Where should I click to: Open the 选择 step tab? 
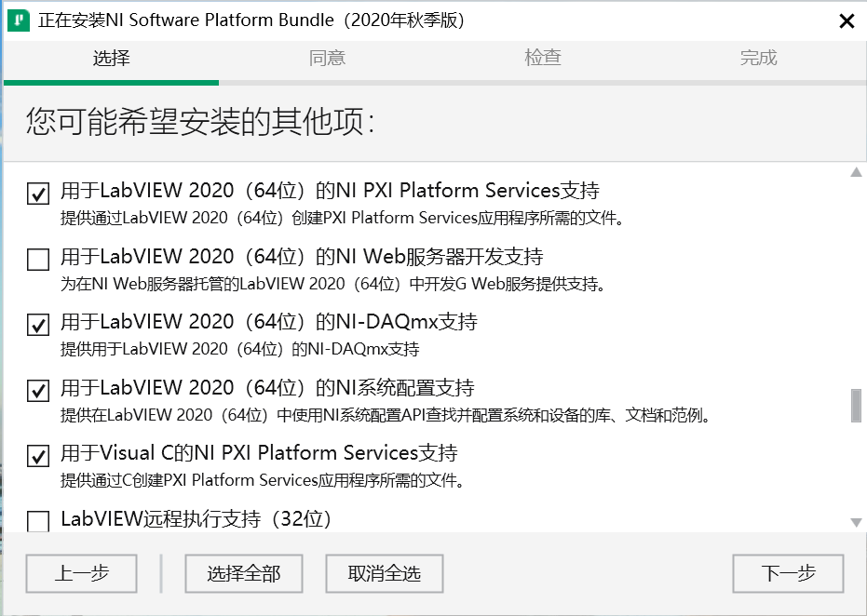coord(111,58)
